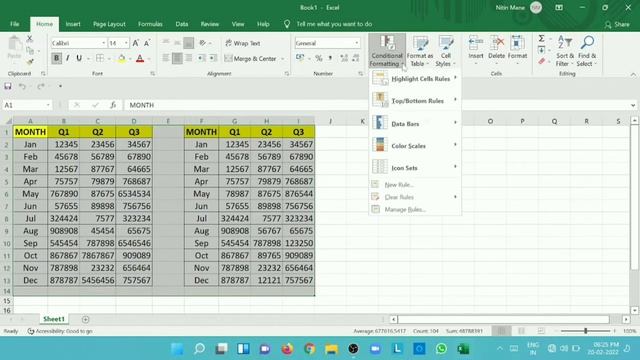Screen dimensions: 640x360
Task: Click the Cut scissors icon
Action: pyautogui.click(x=29, y=39)
